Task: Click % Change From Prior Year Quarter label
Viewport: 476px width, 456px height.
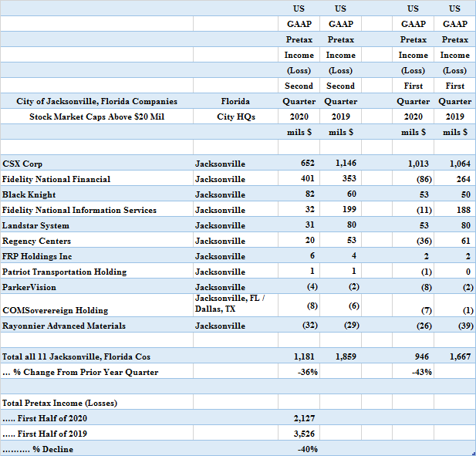Action: (80, 372)
